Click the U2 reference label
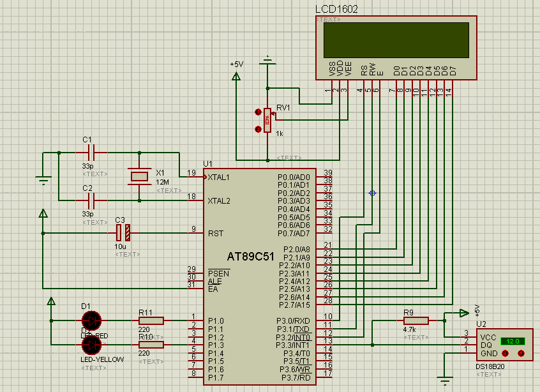The image size is (540, 392). click(481, 324)
